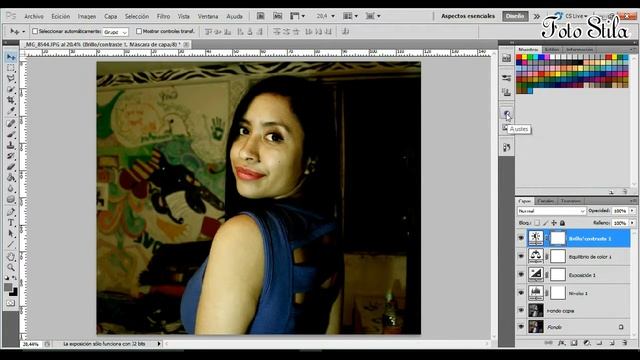The image size is (640, 360).
Task: Hide the Brillo/contraste 1 layer
Action: click(521, 238)
